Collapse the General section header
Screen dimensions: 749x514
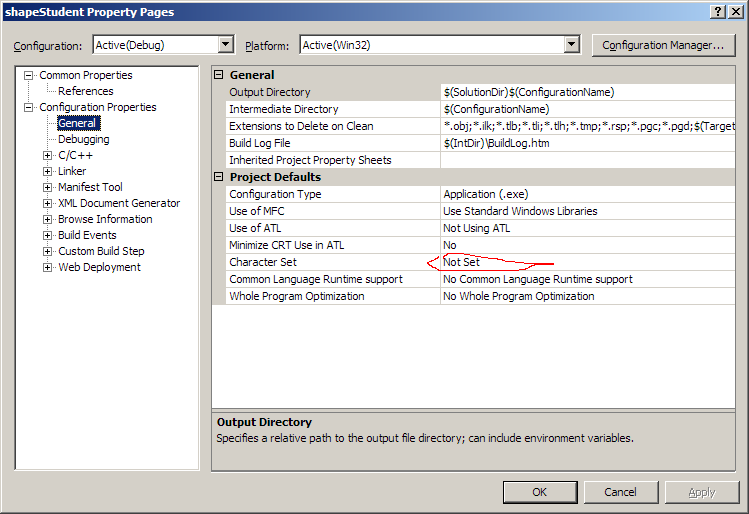[x=220, y=75]
